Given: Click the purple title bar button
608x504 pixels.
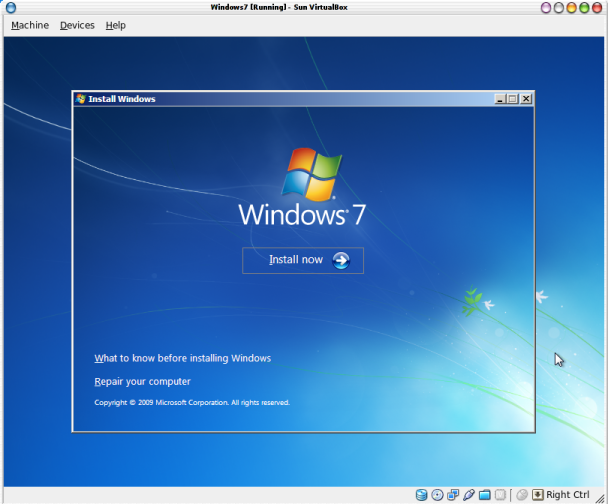Looking at the screenshot, I should pos(546,7).
